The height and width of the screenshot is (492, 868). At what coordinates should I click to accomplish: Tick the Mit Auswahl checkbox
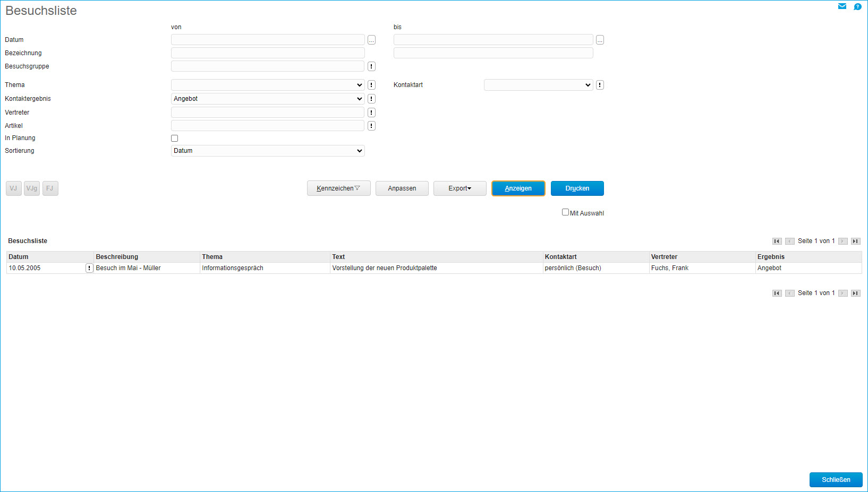(565, 212)
